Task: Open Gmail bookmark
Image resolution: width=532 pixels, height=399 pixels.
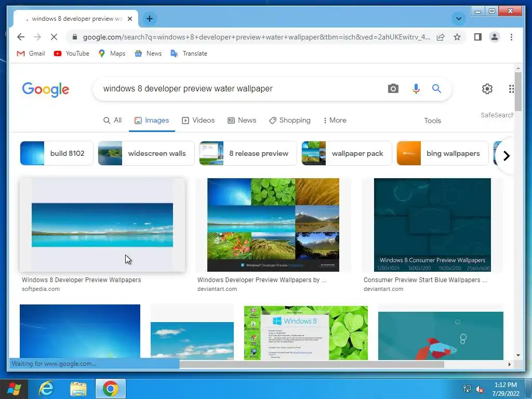Action: (x=31, y=54)
